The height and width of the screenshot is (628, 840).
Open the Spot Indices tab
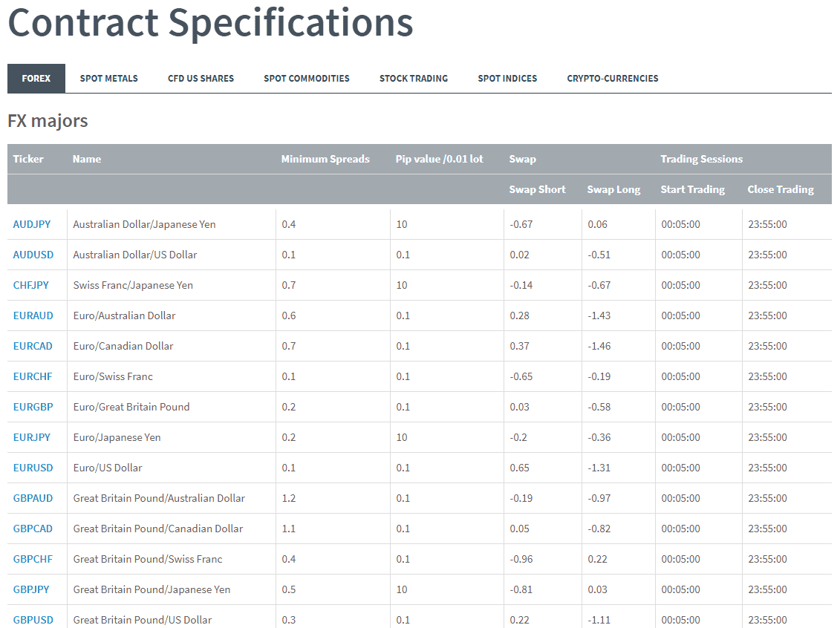coord(507,78)
